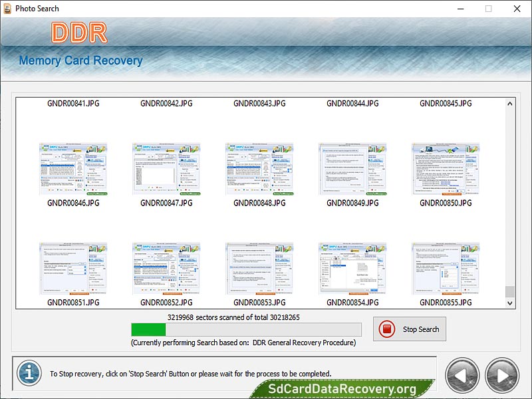
Task: Select the GNDR00853.JPG thumbnail
Action: 259,269
